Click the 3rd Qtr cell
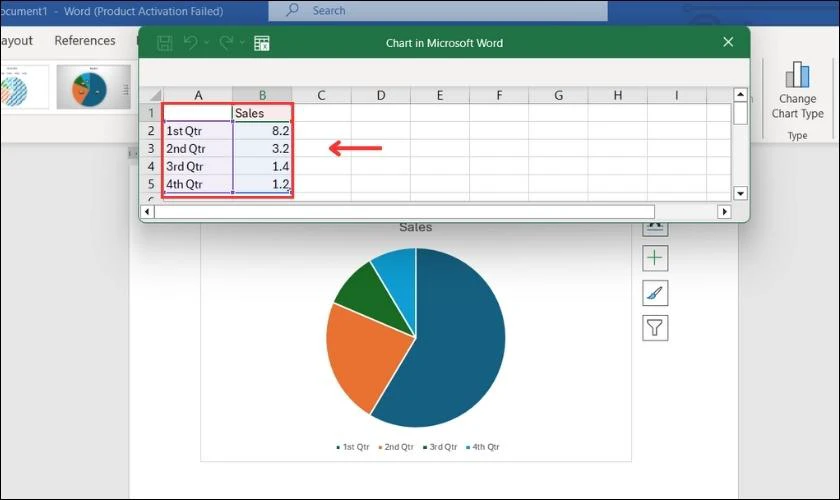Screen dimensions: 840x500 pyautogui.click(x=198, y=166)
